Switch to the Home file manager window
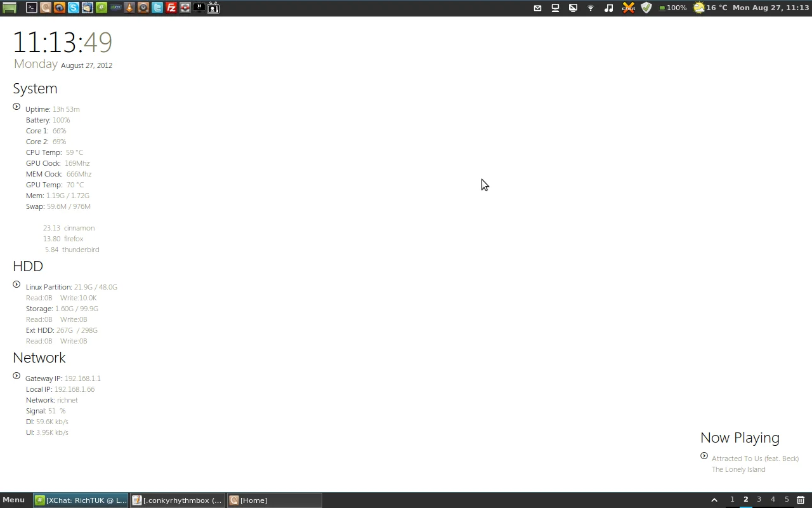The height and width of the screenshot is (508, 812). tap(275, 500)
